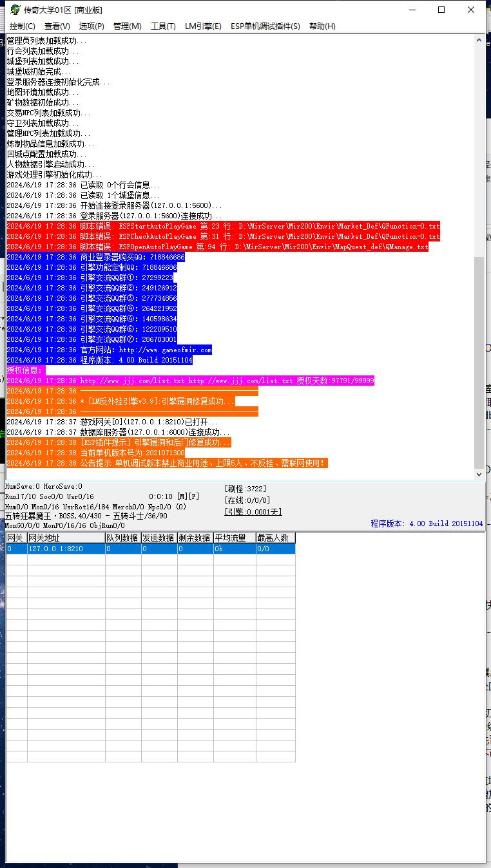Click the 五转狂暴魔王 BOSS status line
This screenshot has width=491, height=868.
(86, 516)
